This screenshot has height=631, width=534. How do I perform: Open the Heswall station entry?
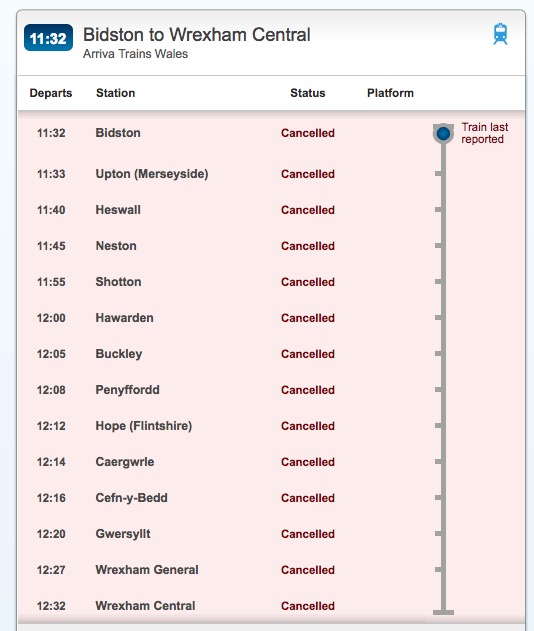[118, 210]
